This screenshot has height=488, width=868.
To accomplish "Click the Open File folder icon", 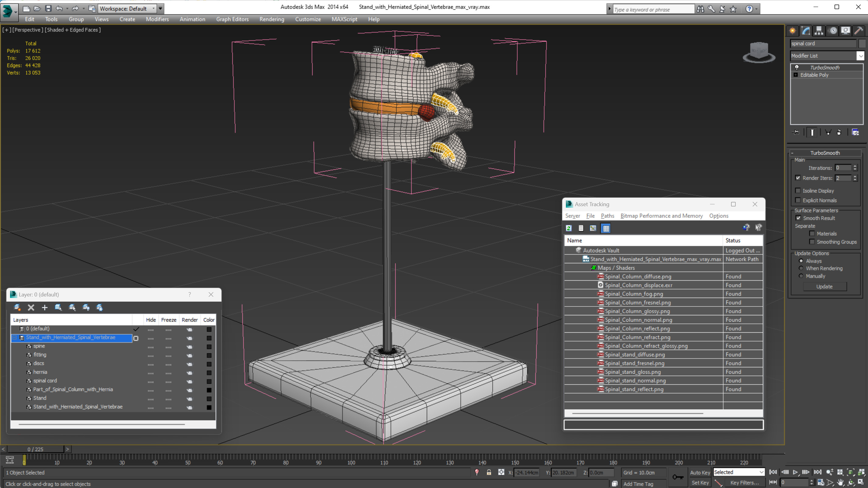I will 37,9.
